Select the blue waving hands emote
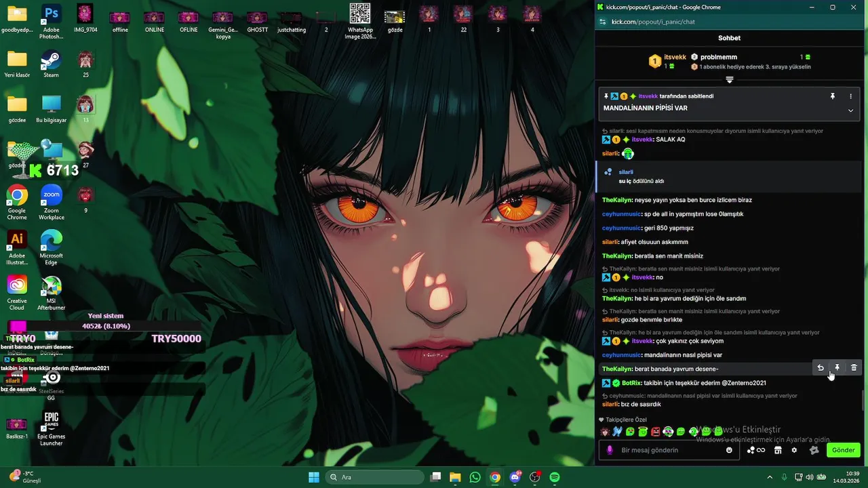 point(617,432)
